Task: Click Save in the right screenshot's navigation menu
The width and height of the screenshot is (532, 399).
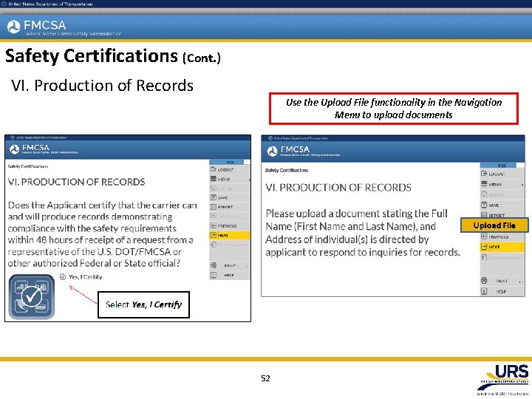Action: click(x=502, y=205)
